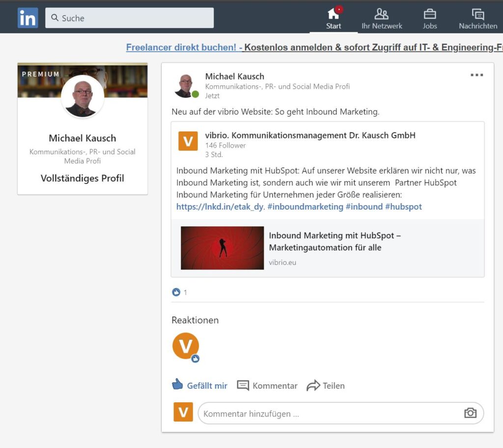503x448 pixels.
Task: Click the #hubspot hashtag
Action: 403,207
